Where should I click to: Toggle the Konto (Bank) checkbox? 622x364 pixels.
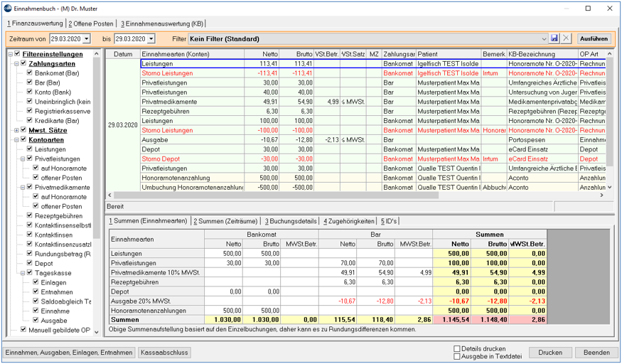point(30,92)
